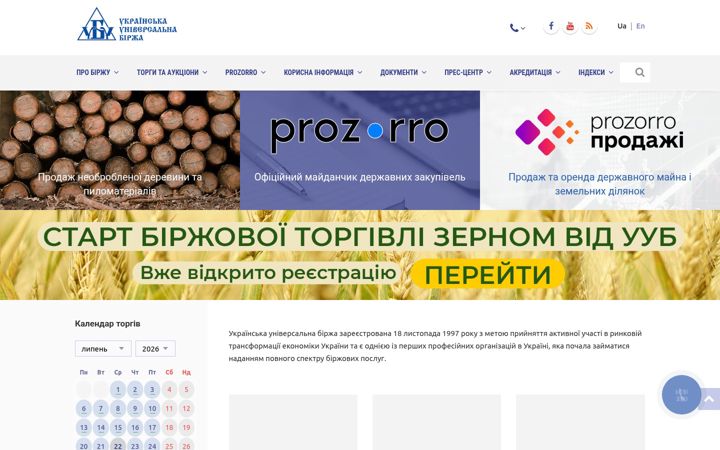
Task: Open the Facebook page icon
Action: [551, 26]
